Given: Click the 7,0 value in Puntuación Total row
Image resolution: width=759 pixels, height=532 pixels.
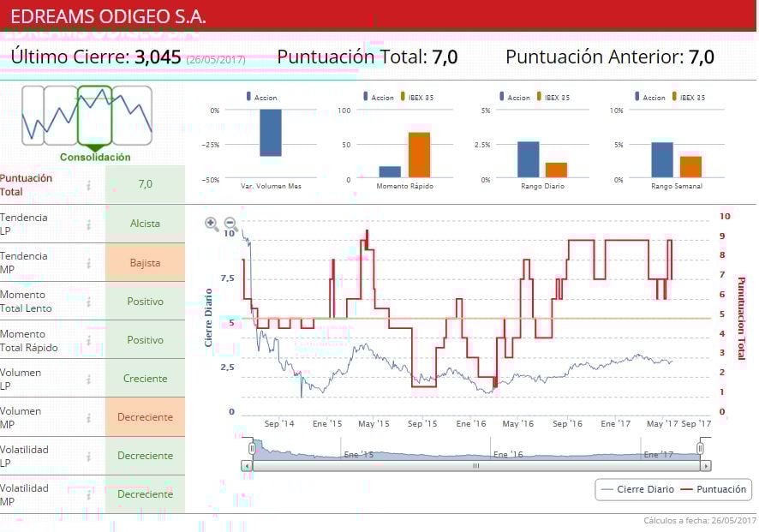Looking at the screenshot, I should [146, 184].
